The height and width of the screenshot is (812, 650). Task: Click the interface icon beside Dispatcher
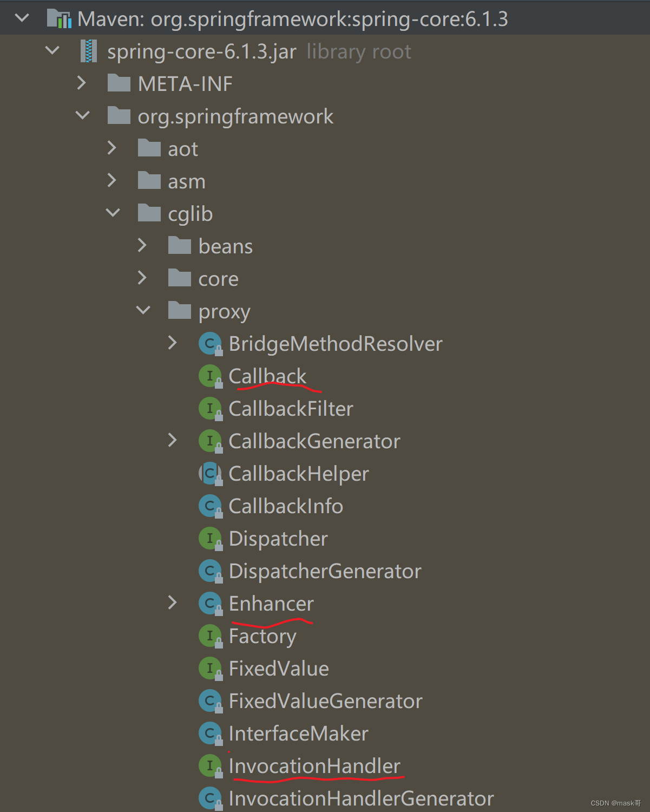point(210,538)
